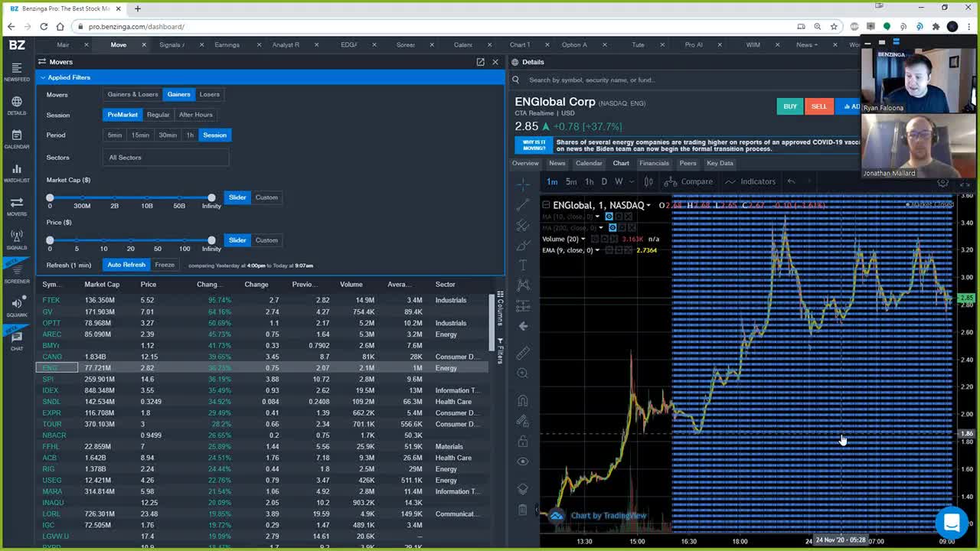The height and width of the screenshot is (551, 980).
Task: Select the trend line drawing tool
Action: [523, 205]
